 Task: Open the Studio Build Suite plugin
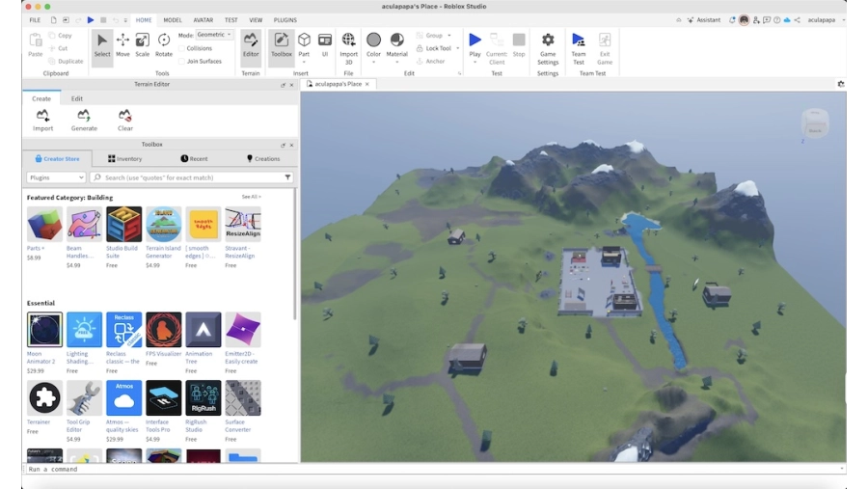pos(124,225)
